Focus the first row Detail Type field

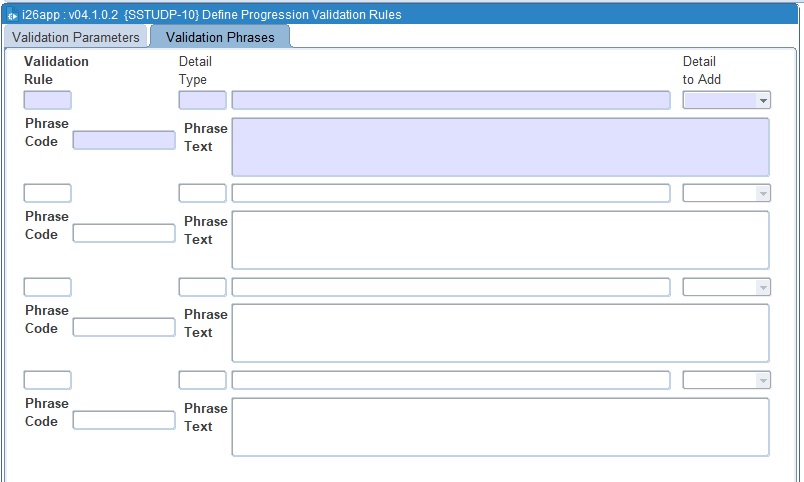click(202, 100)
